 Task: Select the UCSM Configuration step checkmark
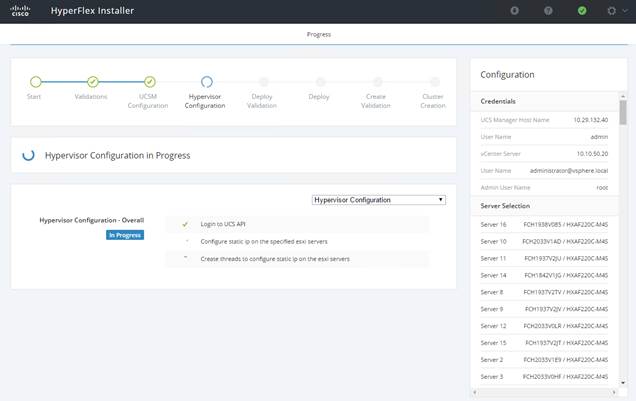tap(150, 82)
